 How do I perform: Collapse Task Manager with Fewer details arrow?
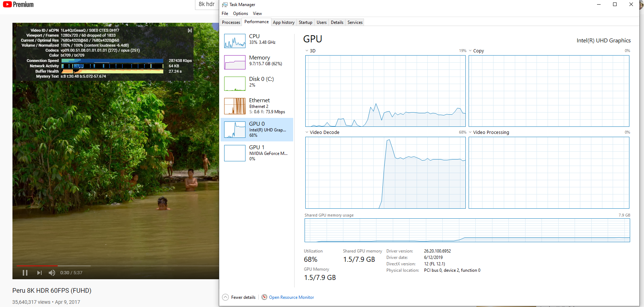(226, 297)
